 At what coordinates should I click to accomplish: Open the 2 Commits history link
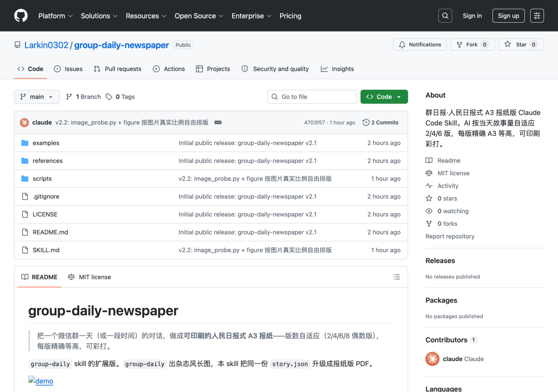[380, 122]
